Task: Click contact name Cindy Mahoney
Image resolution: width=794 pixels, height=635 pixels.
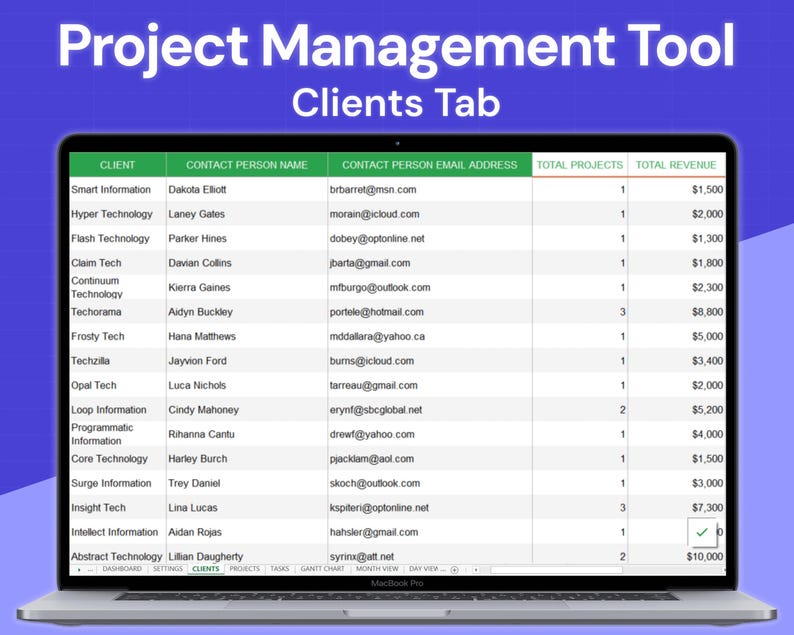Action: 203,410
